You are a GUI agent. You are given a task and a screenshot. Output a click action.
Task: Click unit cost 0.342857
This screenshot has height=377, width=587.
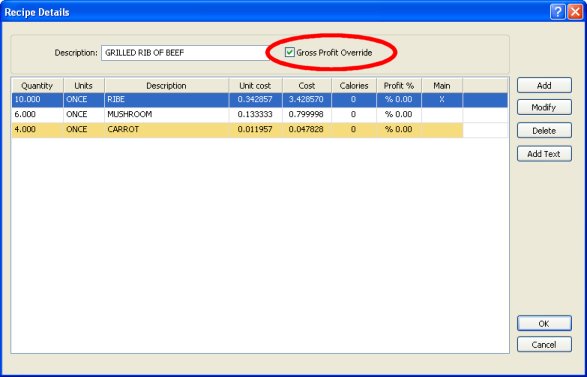point(255,100)
